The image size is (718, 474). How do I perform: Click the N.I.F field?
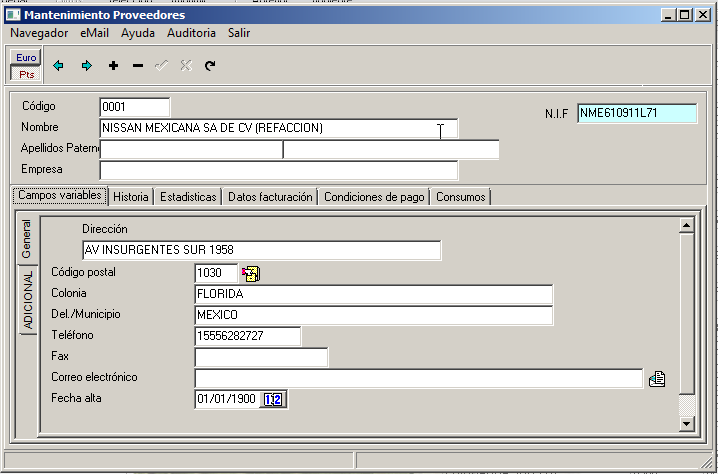pyautogui.click(x=637, y=113)
